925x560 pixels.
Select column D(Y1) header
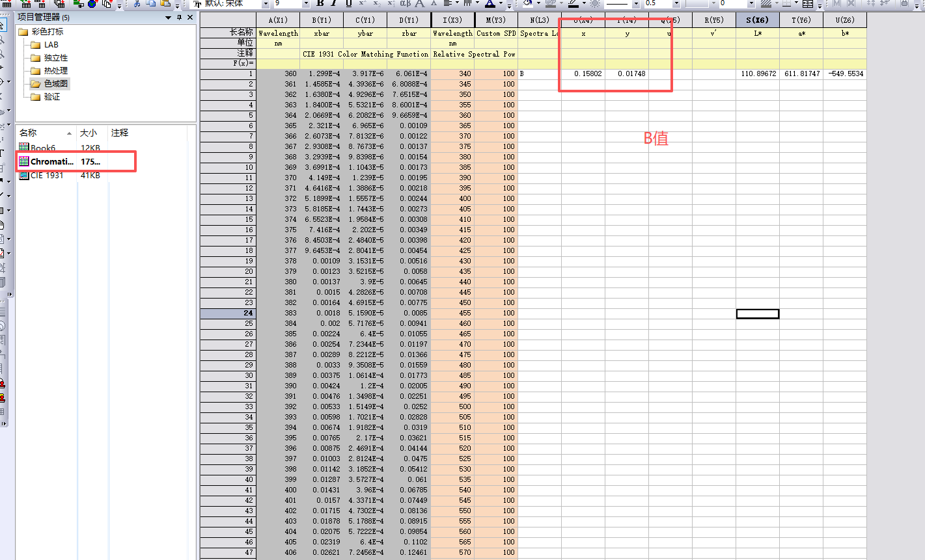[409, 20]
